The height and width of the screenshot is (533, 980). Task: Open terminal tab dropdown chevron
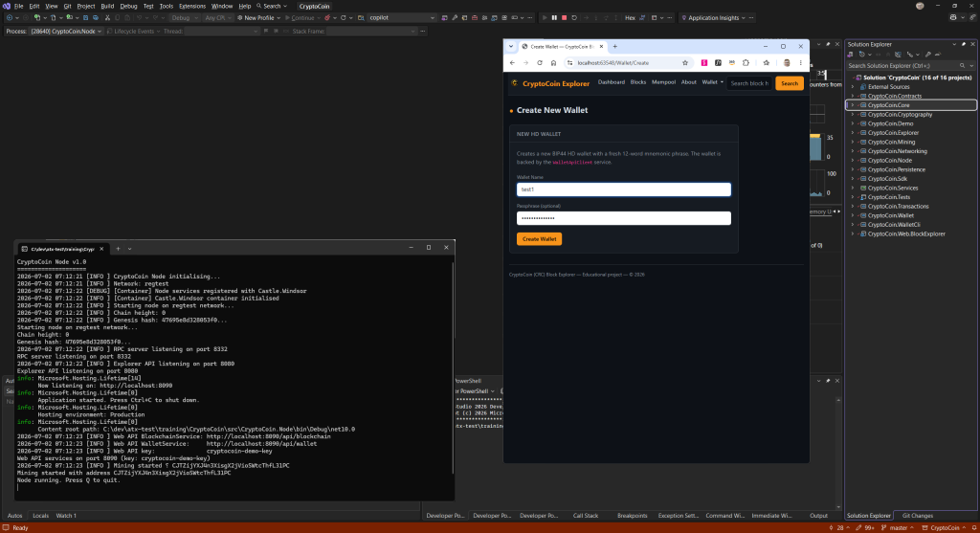(130, 248)
